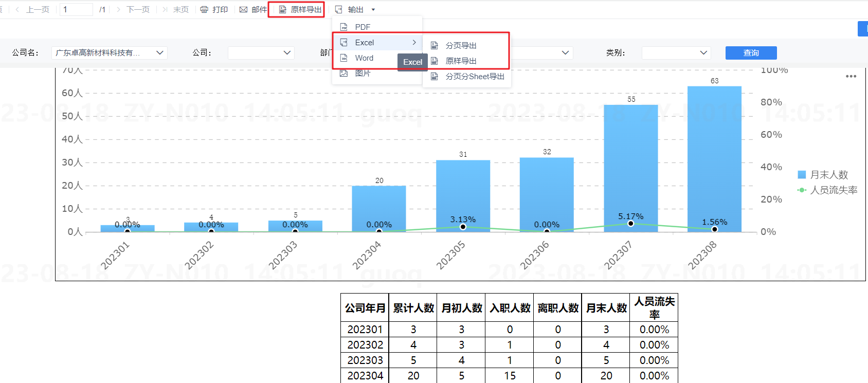Go to next page with 下一页
868x383 pixels.
coord(133,10)
